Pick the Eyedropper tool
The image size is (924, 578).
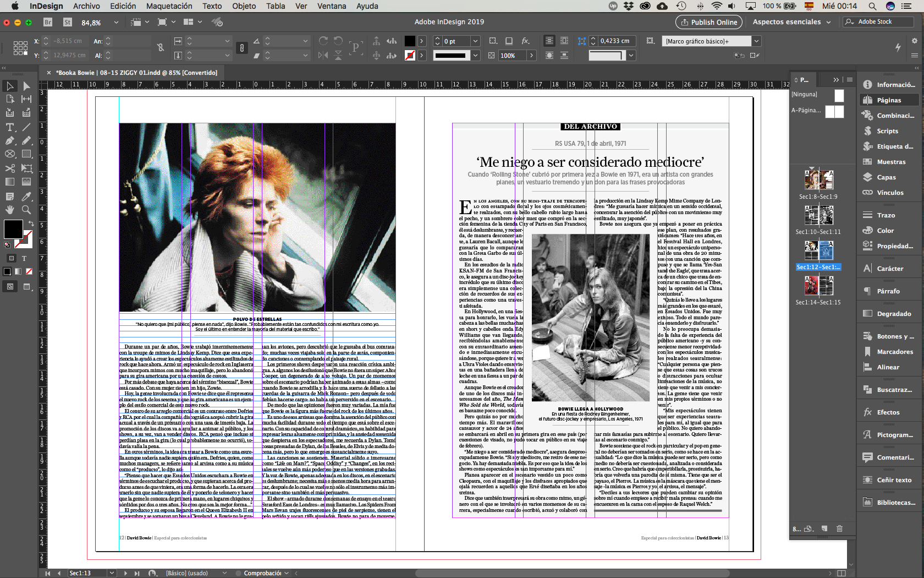tap(26, 196)
